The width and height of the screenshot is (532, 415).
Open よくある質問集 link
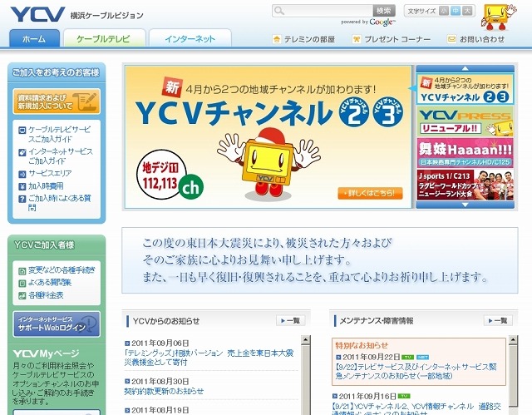click(50, 283)
